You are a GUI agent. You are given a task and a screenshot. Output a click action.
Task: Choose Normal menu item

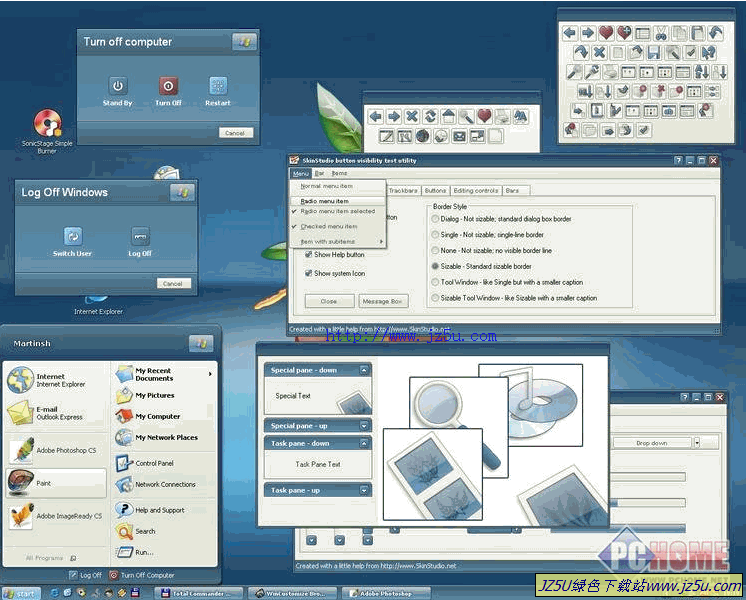click(338, 186)
